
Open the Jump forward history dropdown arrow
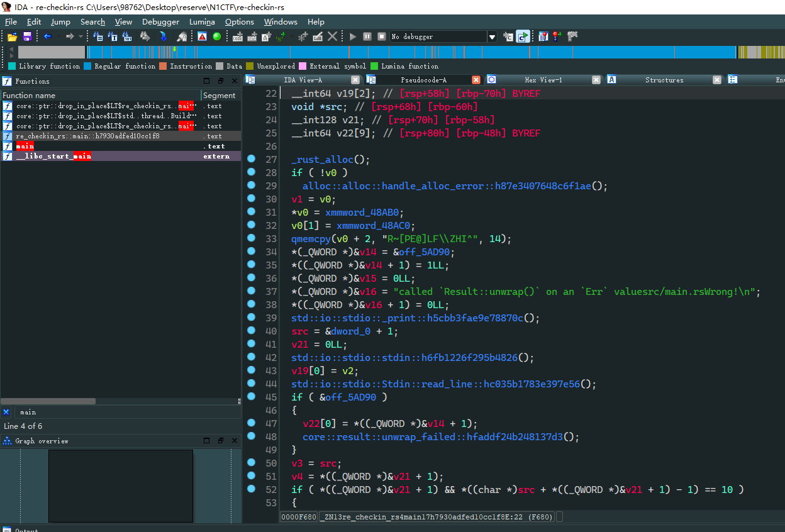81,36
